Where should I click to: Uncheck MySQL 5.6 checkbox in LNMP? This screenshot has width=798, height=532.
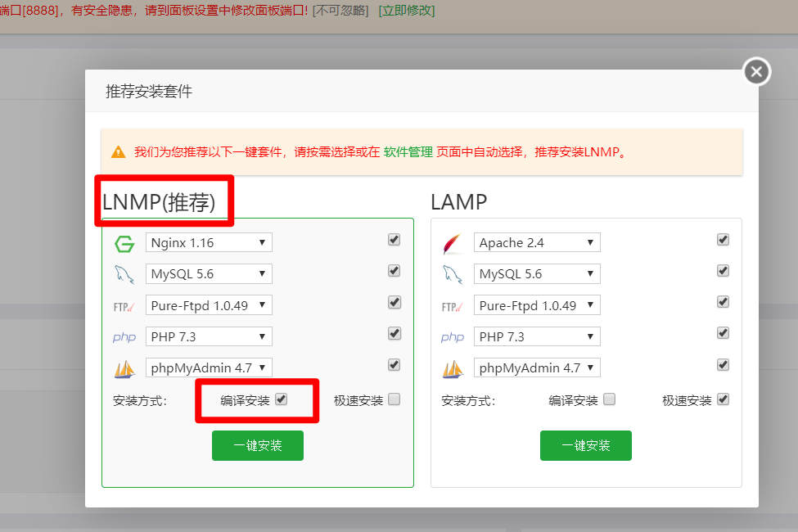point(394,271)
